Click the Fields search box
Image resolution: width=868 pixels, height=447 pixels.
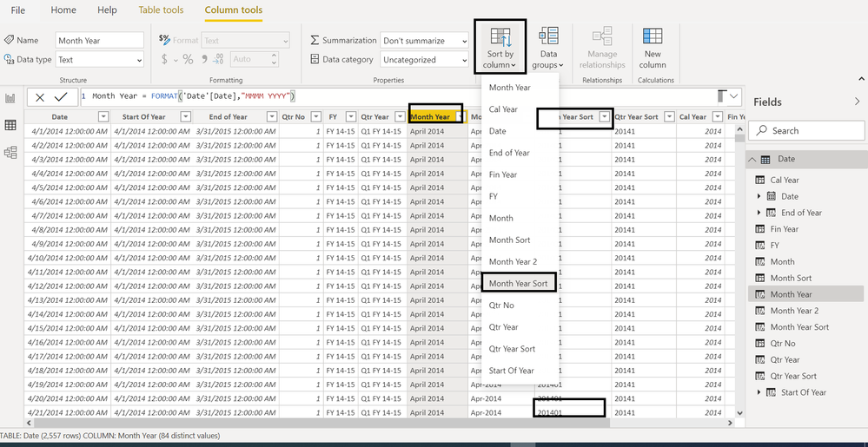pos(806,130)
